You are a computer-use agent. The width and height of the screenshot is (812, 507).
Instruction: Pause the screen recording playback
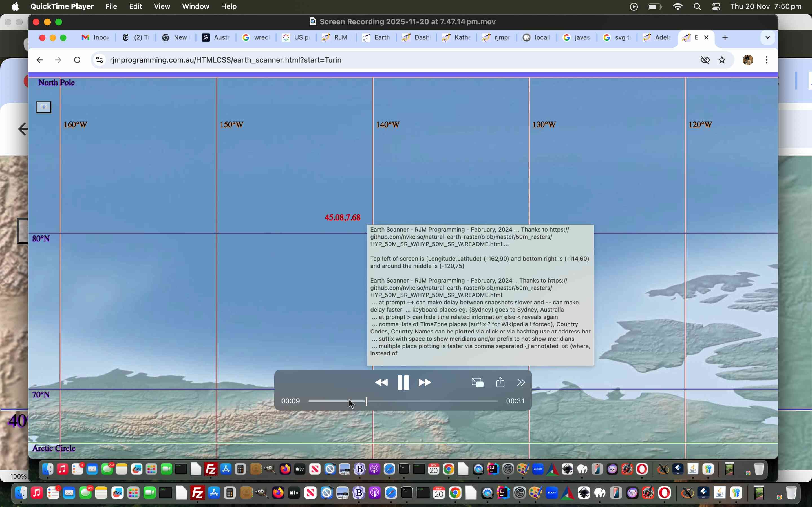click(403, 382)
